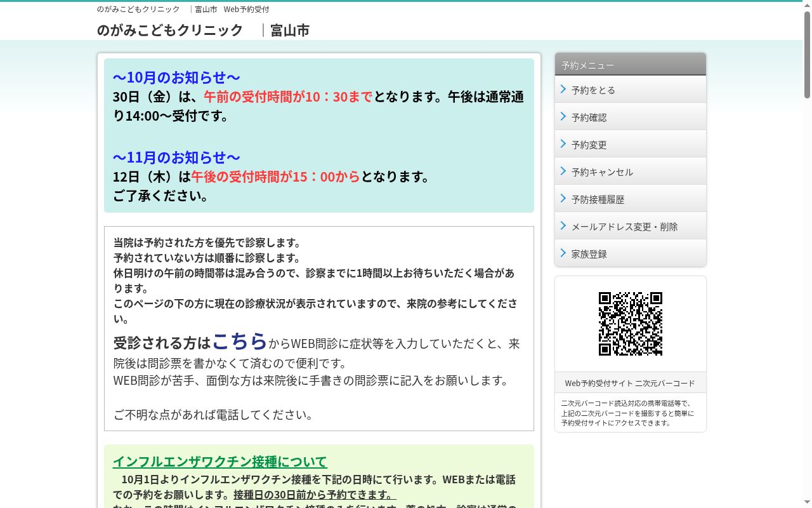Click the Web予約受付サイト 二次元バーコード caption

coord(630,383)
